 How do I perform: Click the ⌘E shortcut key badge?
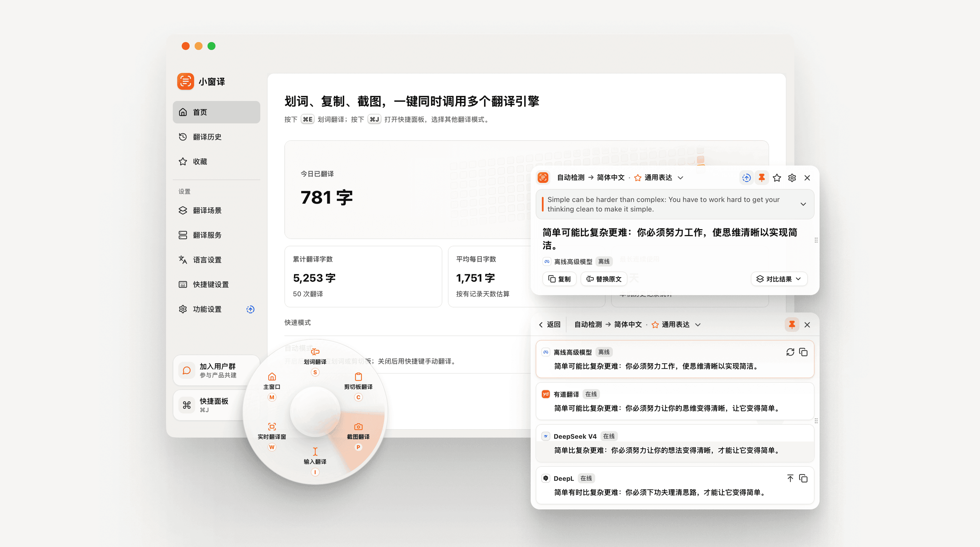[x=307, y=119]
